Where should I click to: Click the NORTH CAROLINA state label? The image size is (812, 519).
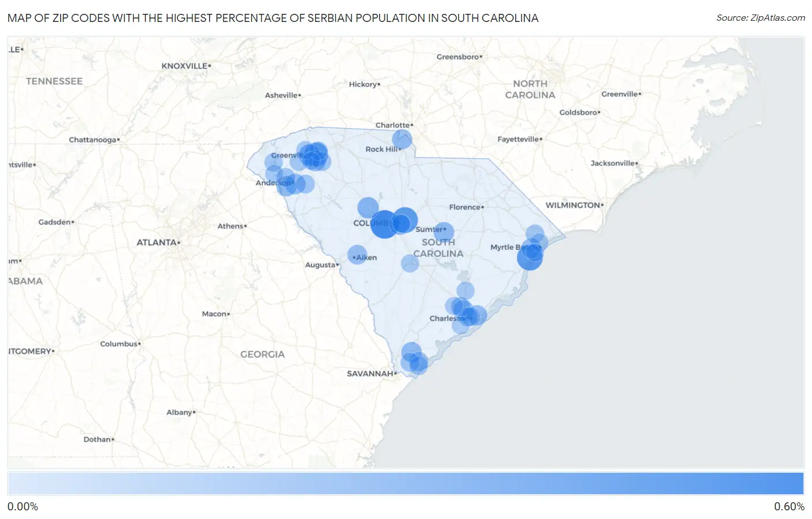click(x=530, y=89)
